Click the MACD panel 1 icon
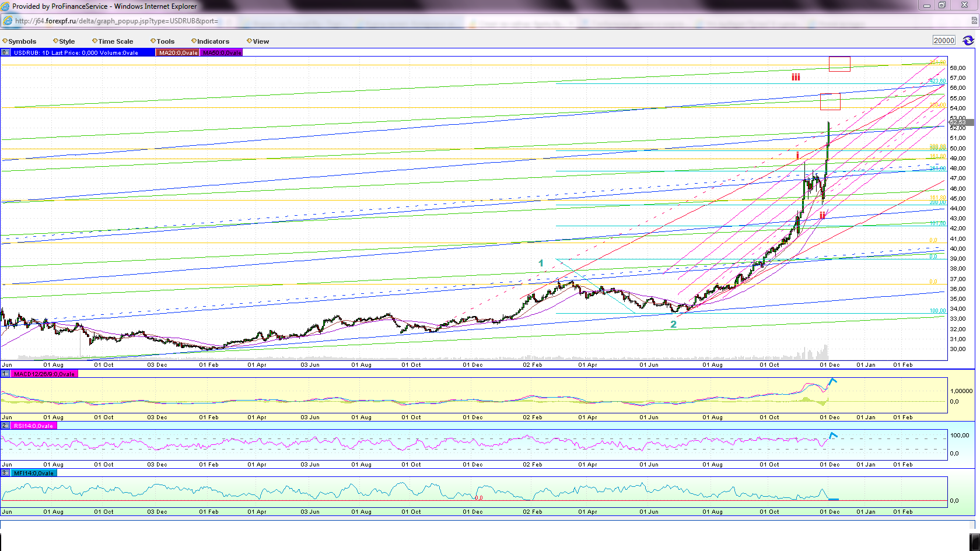980x551 pixels. point(5,374)
